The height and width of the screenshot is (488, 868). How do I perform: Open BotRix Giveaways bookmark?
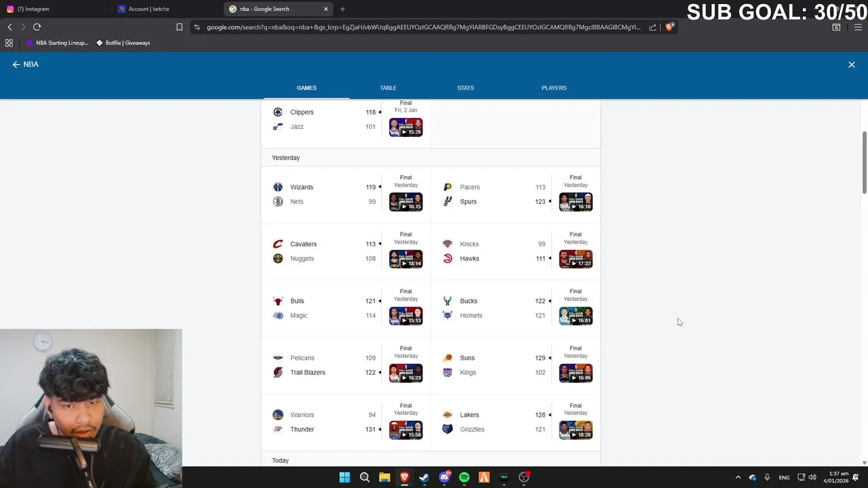(x=123, y=43)
